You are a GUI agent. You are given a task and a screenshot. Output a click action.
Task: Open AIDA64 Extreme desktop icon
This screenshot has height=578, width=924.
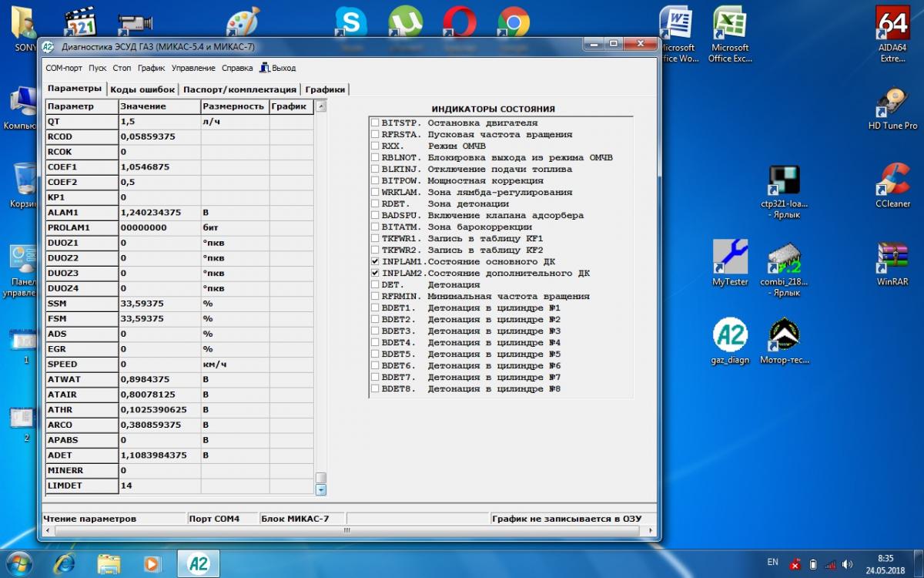tap(892, 34)
